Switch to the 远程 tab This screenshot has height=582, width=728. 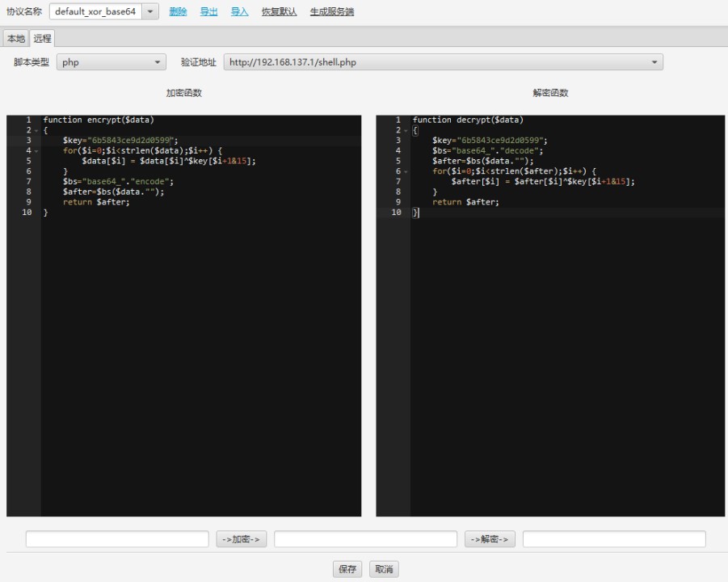[42, 38]
